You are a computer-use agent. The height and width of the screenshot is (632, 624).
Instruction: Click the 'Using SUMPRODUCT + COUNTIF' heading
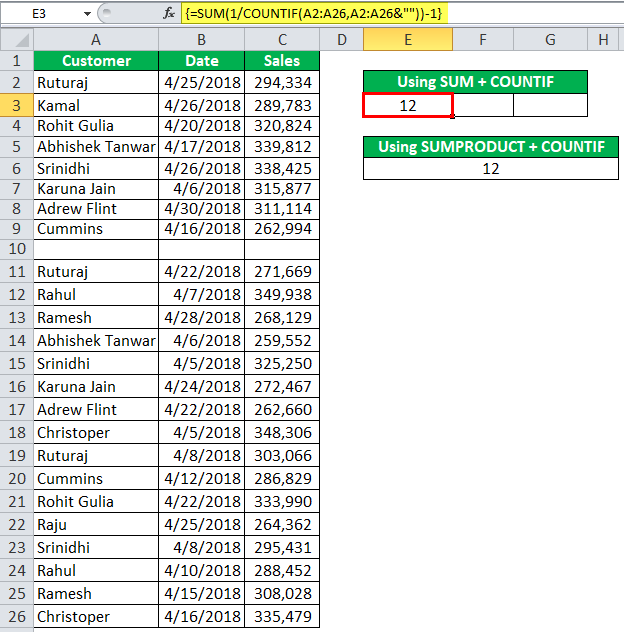click(x=491, y=147)
